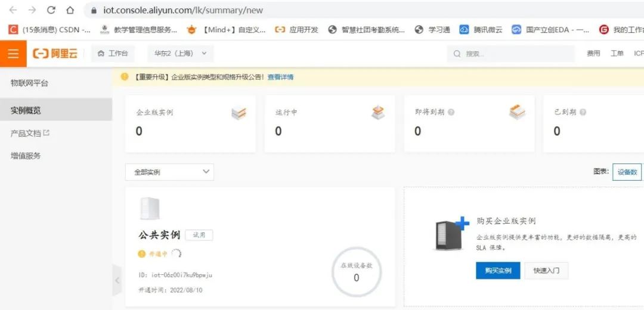
Task: Open the 智慧社团考勤系统 bookmark
Action: pos(367,30)
